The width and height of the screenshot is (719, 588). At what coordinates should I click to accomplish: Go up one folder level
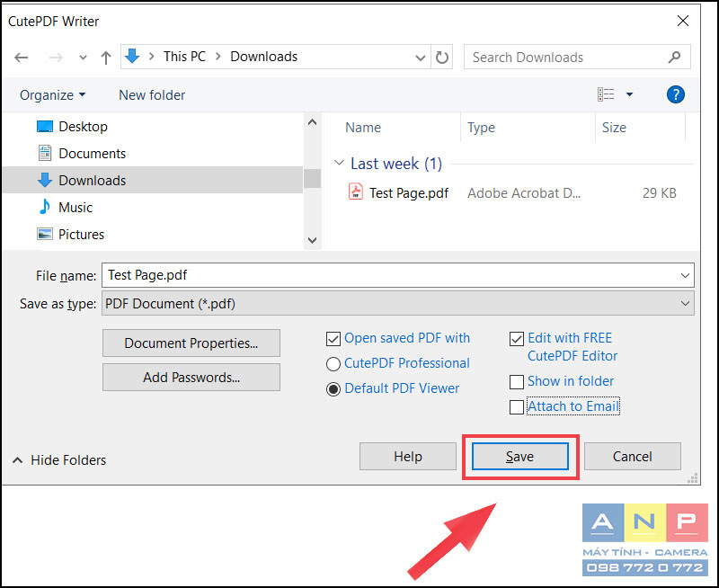(106, 58)
